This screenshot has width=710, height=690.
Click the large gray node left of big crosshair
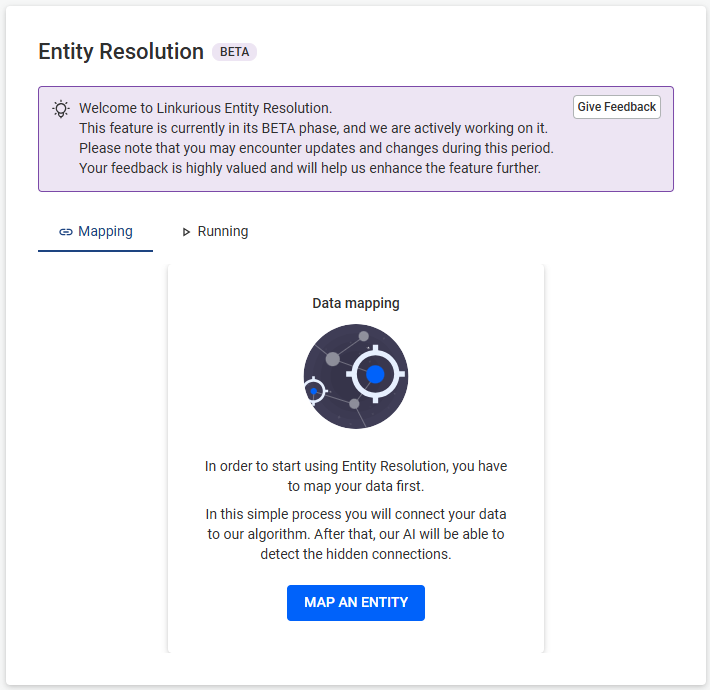pos(333,359)
